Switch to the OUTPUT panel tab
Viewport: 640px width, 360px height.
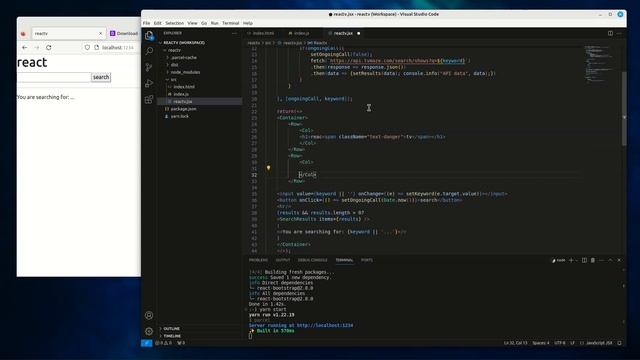pyautogui.click(x=282, y=260)
